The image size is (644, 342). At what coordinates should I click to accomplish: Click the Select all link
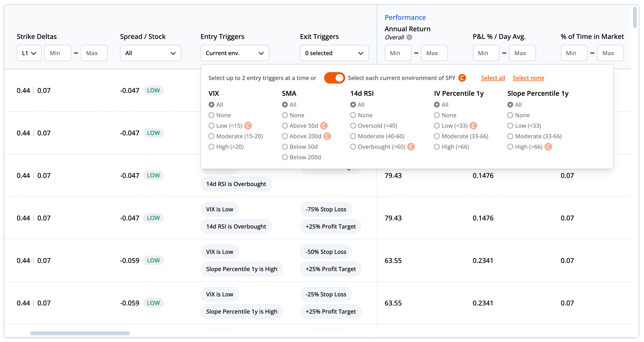point(493,78)
